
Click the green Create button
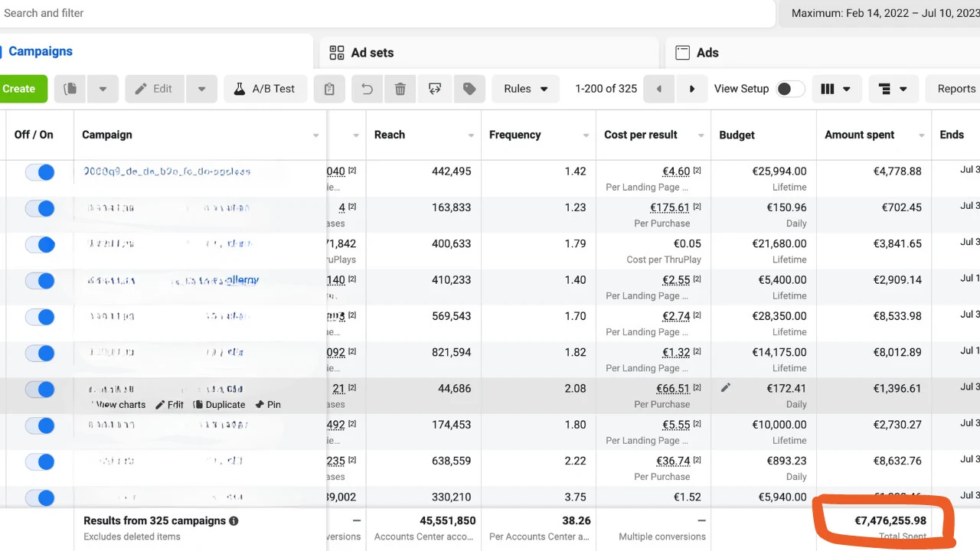[x=20, y=89]
